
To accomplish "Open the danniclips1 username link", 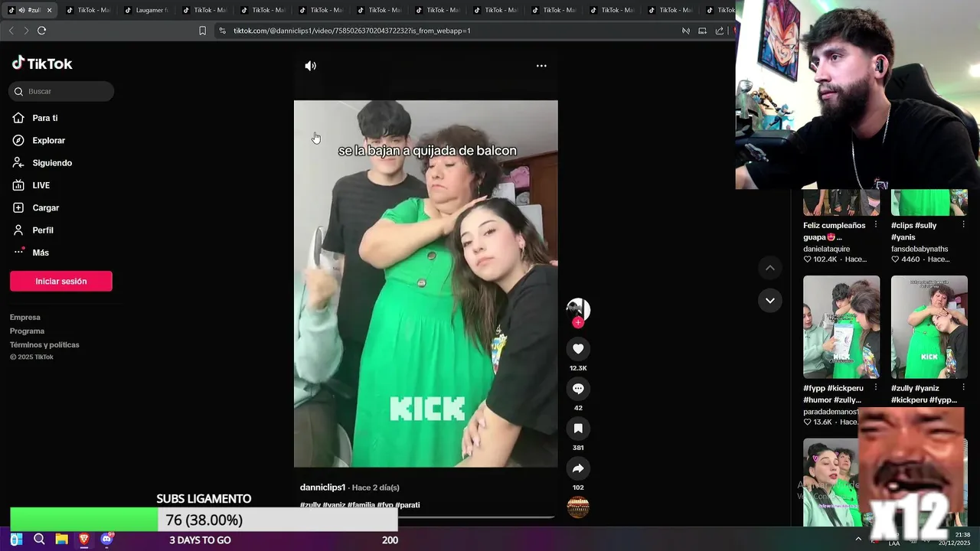I will click(x=322, y=487).
